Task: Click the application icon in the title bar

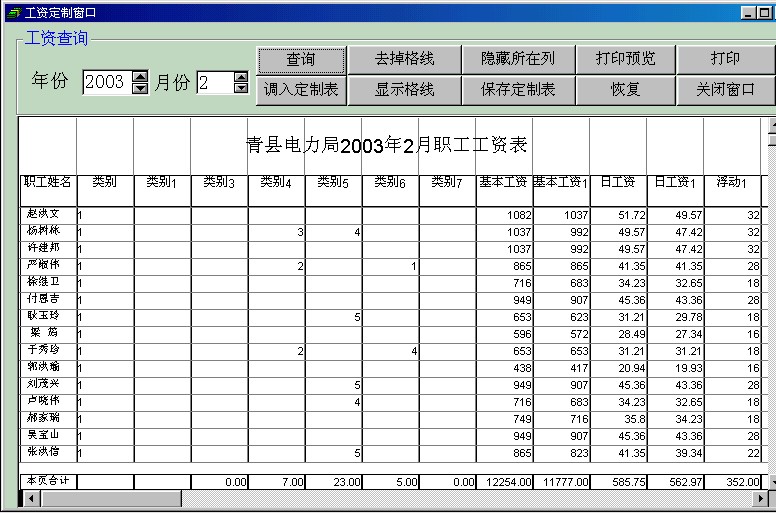Action: [12, 12]
